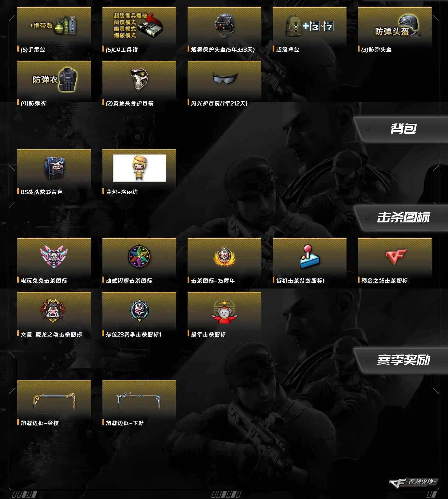
Task: Select the 动感闪耀 star kill icon
Action: tap(139, 257)
